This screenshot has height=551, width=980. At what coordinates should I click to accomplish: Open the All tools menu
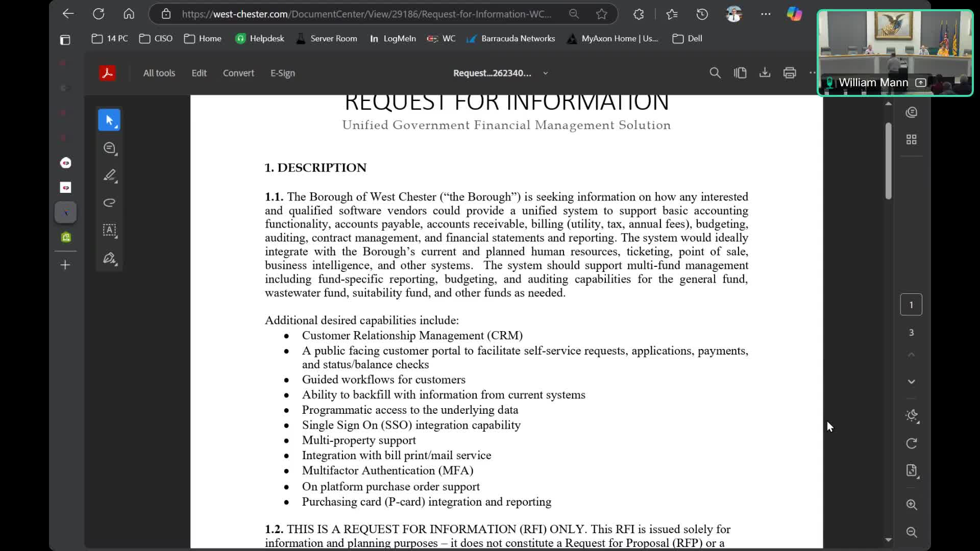point(159,73)
